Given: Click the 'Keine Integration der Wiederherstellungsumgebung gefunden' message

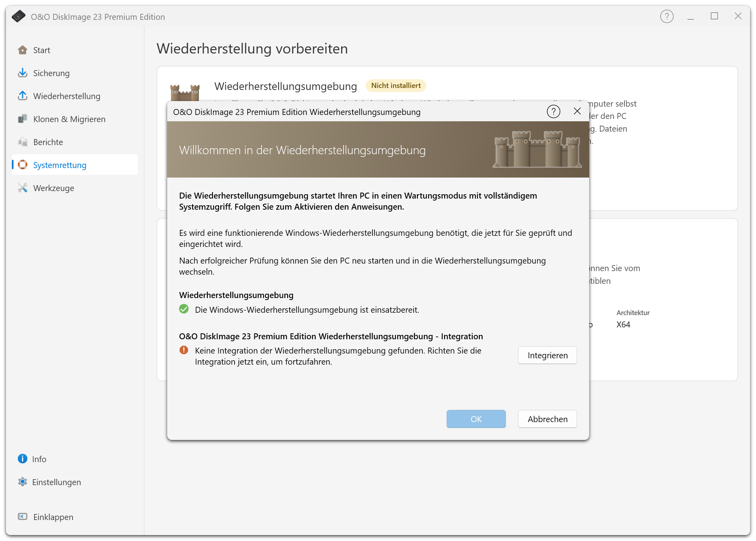Looking at the screenshot, I should [338, 356].
